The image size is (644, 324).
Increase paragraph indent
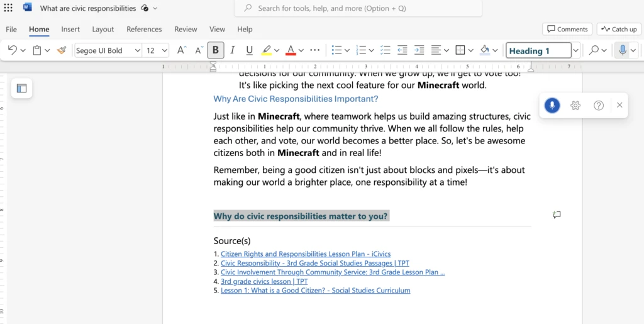pos(419,50)
